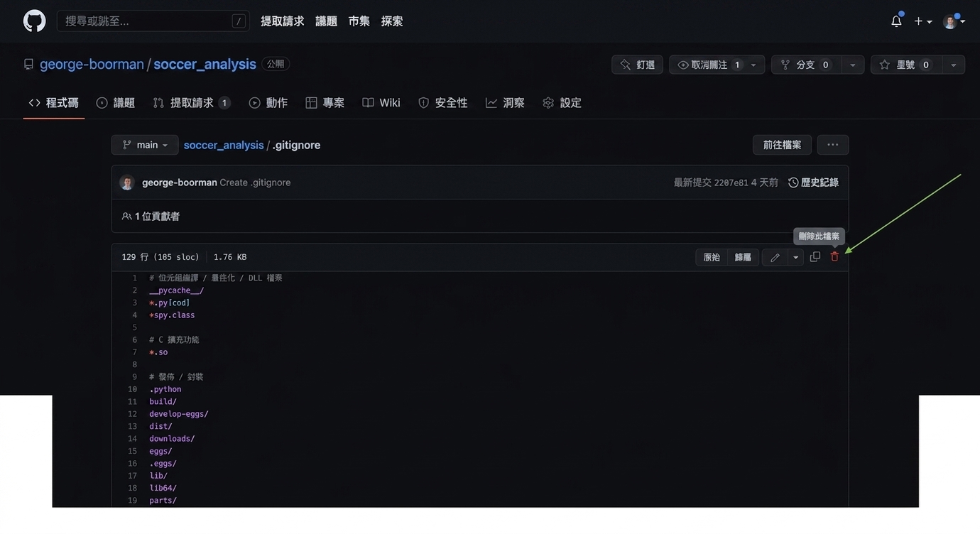This screenshot has height=534, width=980.
Task: Switch to the 動作 tab
Action: (x=268, y=103)
